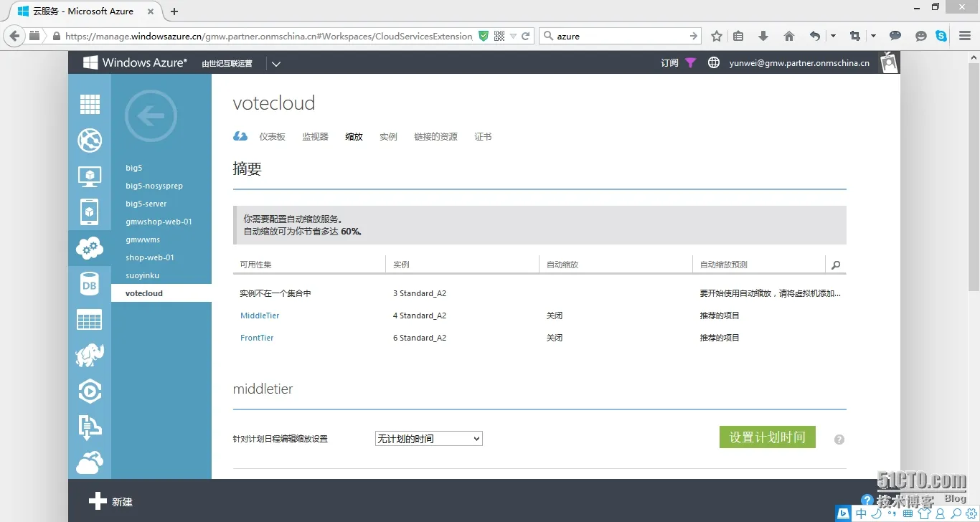The width and height of the screenshot is (980, 522).
Task: Switch to the 监视器 tab
Action: 315,137
